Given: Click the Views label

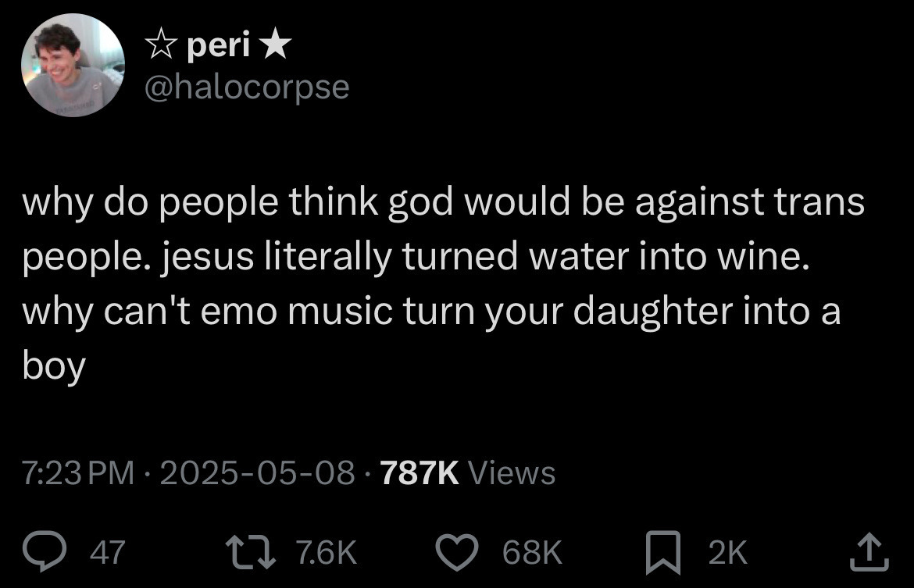Looking at the screenshot, I should [512, 472].
